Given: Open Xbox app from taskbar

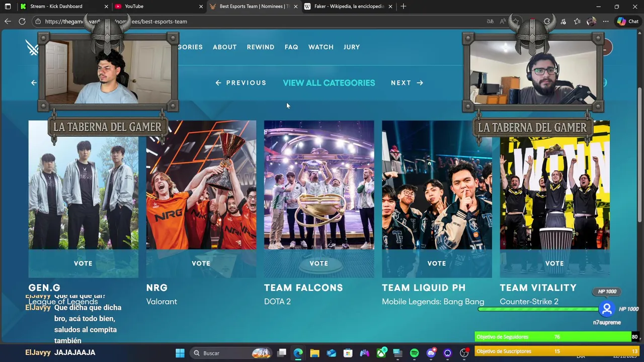Looking at the screenshot, I should click(x=381, y=353).
